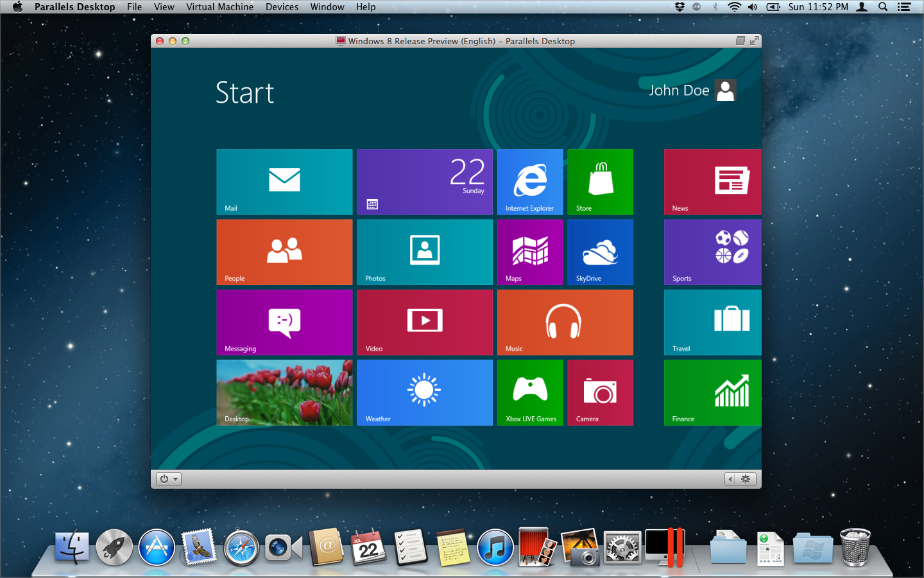The height and width of the screenshot is (578, 924).
Task: Open the Devices menu
Action: coord(282,7)
